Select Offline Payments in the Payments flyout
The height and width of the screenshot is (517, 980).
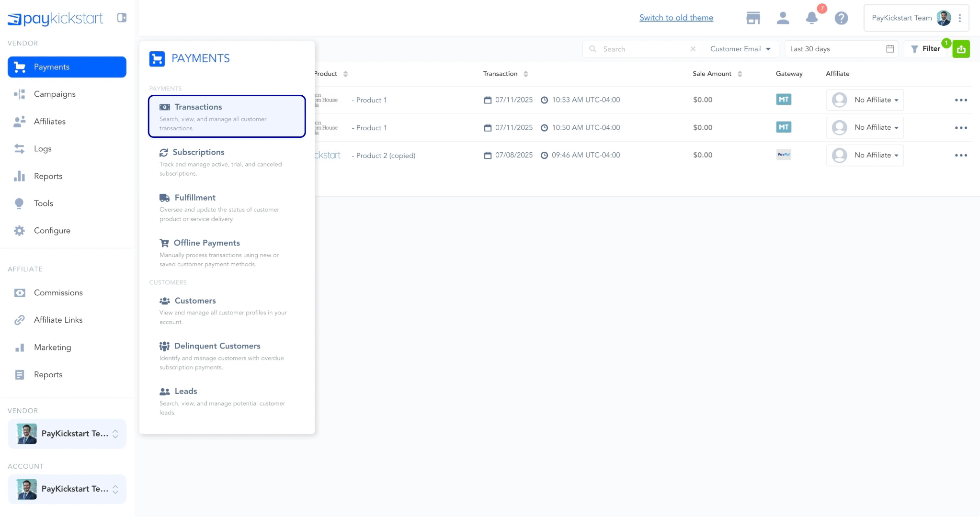227,253
